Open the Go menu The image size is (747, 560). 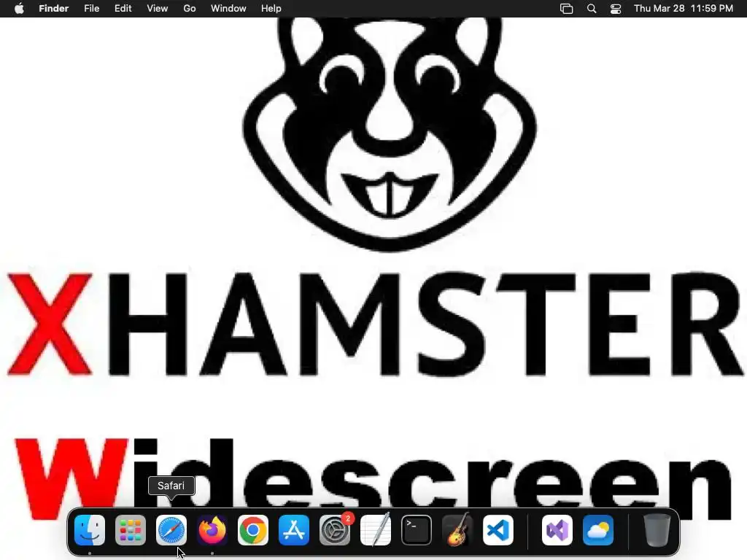pos(190,9)
